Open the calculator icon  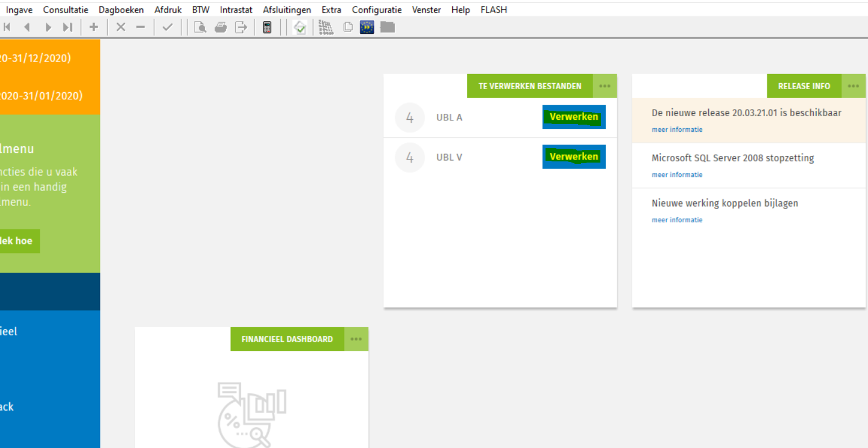coord(267,27)
